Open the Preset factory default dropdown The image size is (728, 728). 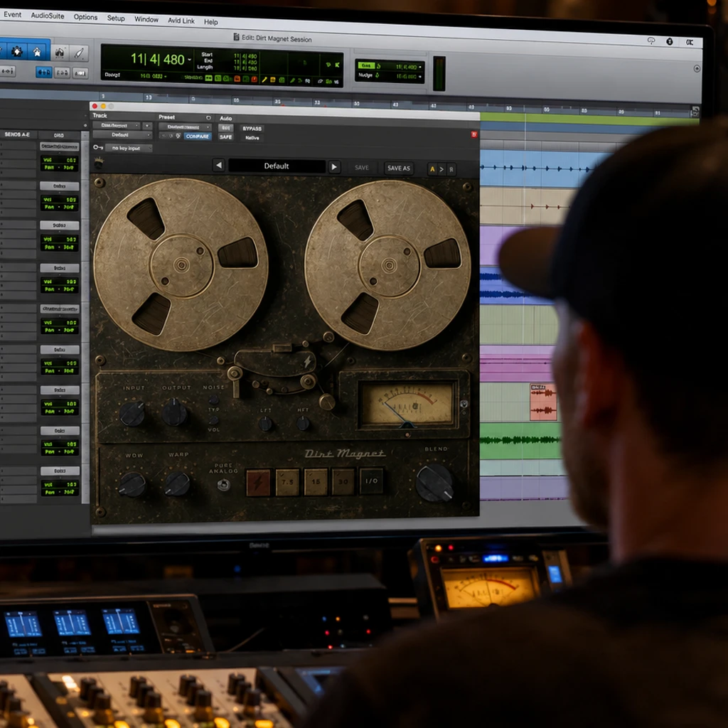point(186,127)
